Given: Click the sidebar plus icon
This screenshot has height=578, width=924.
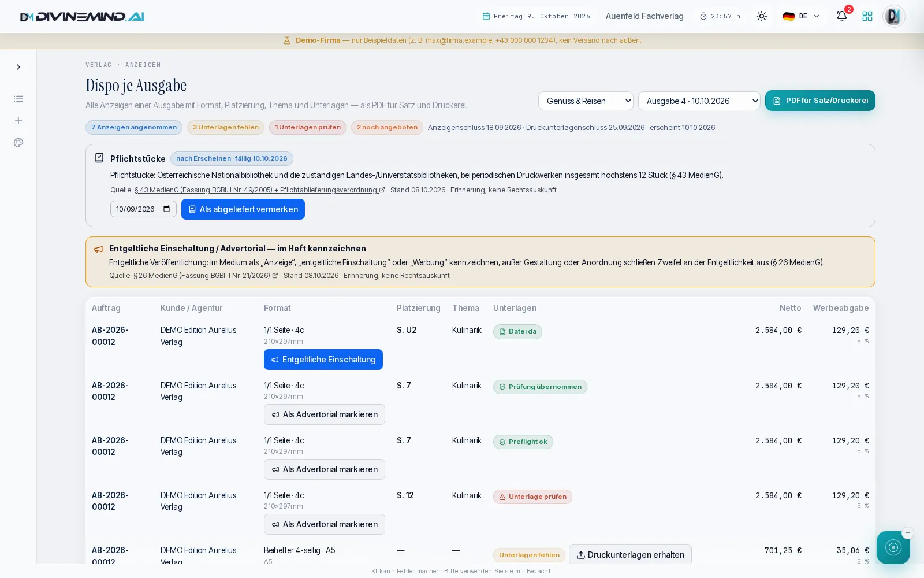Looking at the screenshot, I should pyautogui.click(x=18, y=121).
